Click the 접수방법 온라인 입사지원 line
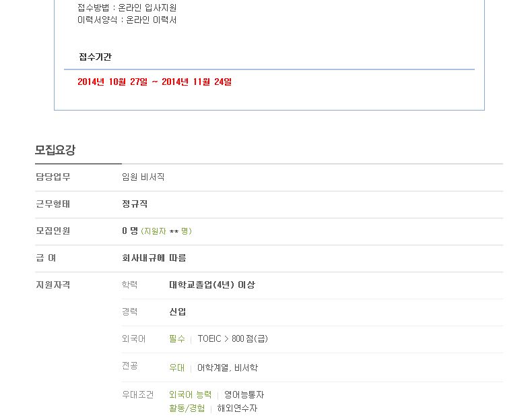Image resolution: width=532 pixels, height=420 pixels. [x=127, y=7]
